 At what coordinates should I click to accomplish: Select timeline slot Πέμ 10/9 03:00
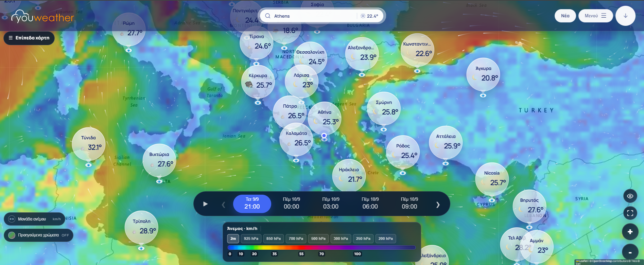coord(331,204)
